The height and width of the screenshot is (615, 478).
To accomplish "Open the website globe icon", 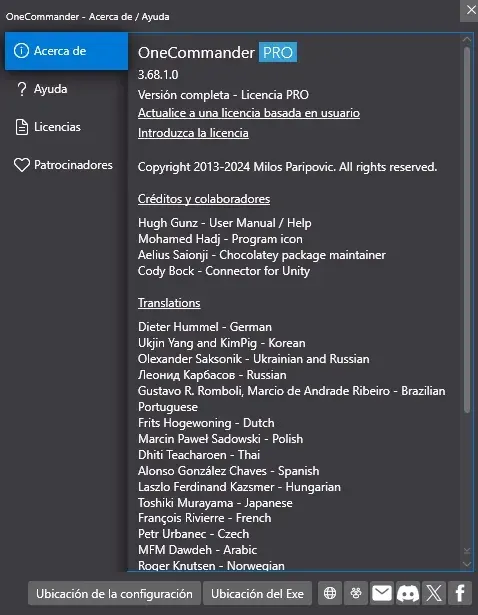I will [x=330, y=593].
